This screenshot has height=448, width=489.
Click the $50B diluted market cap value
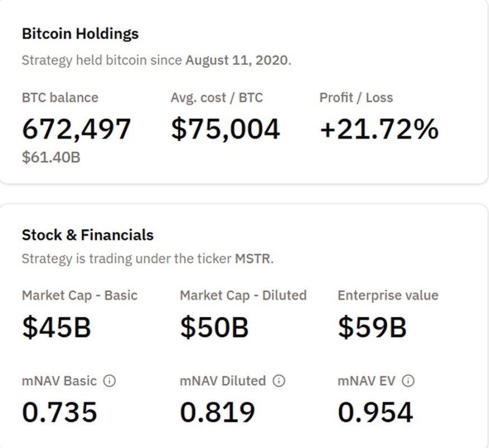tap(214, 328)
